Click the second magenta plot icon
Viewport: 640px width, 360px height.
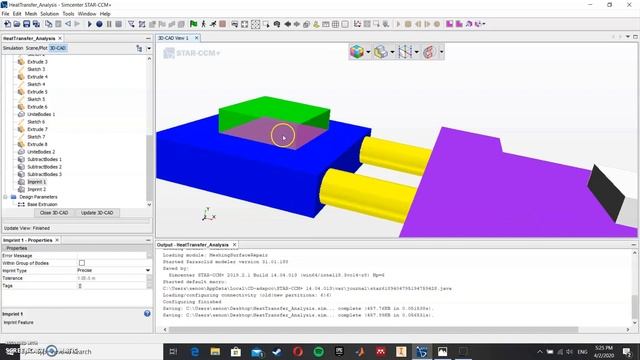tap(459, 24)
